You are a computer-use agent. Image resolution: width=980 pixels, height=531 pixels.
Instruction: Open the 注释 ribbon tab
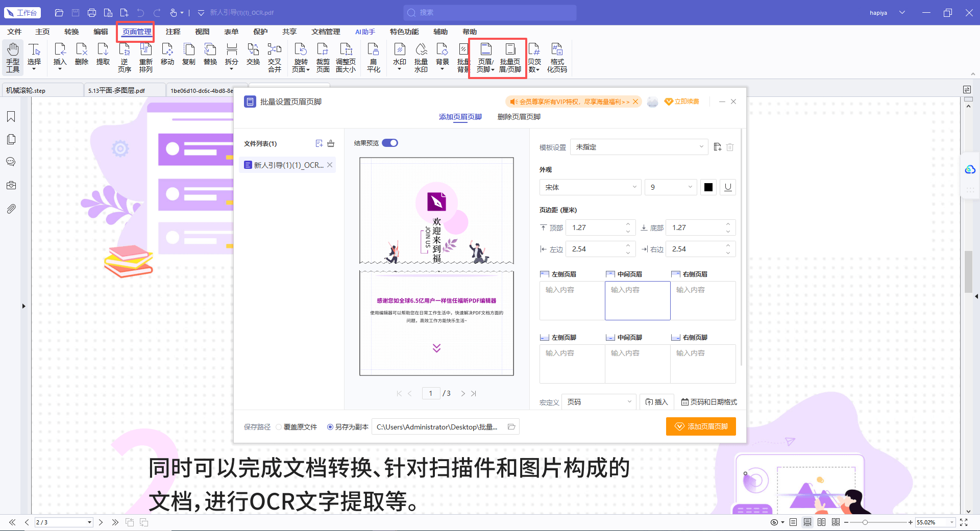click(x=173, y=32)
